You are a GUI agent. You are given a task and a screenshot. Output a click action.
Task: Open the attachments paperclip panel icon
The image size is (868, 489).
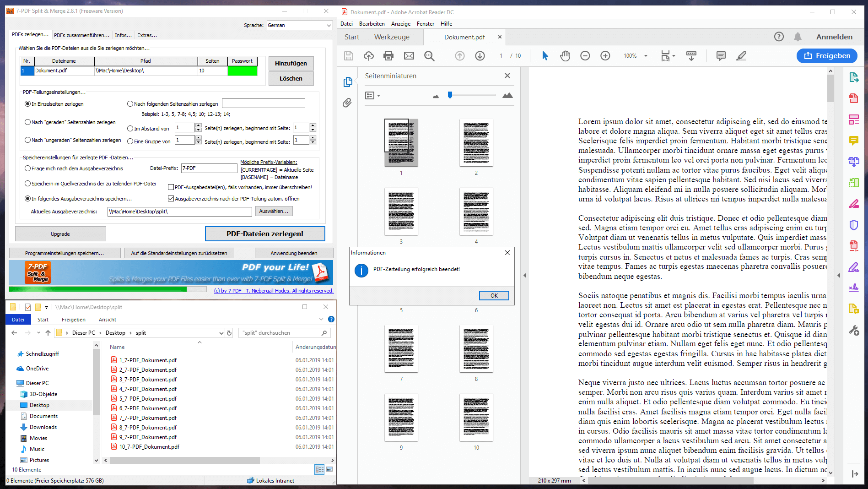348,103
